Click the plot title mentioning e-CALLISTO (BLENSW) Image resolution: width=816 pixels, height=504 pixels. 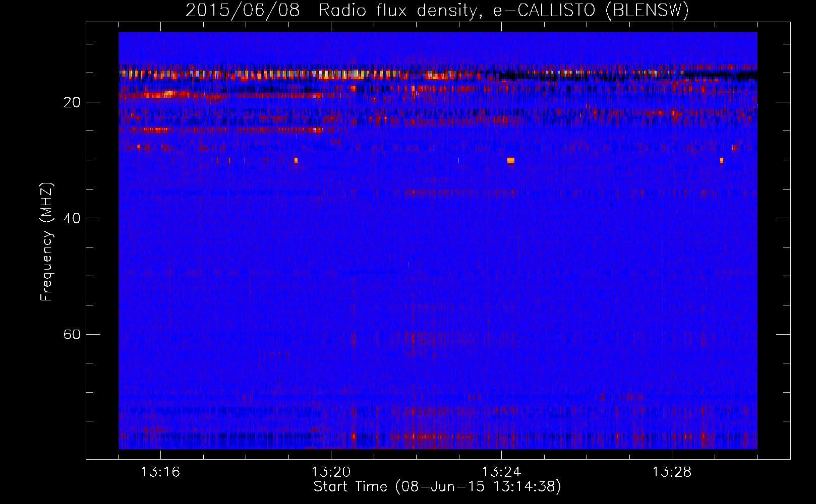(x=437, y=10)
